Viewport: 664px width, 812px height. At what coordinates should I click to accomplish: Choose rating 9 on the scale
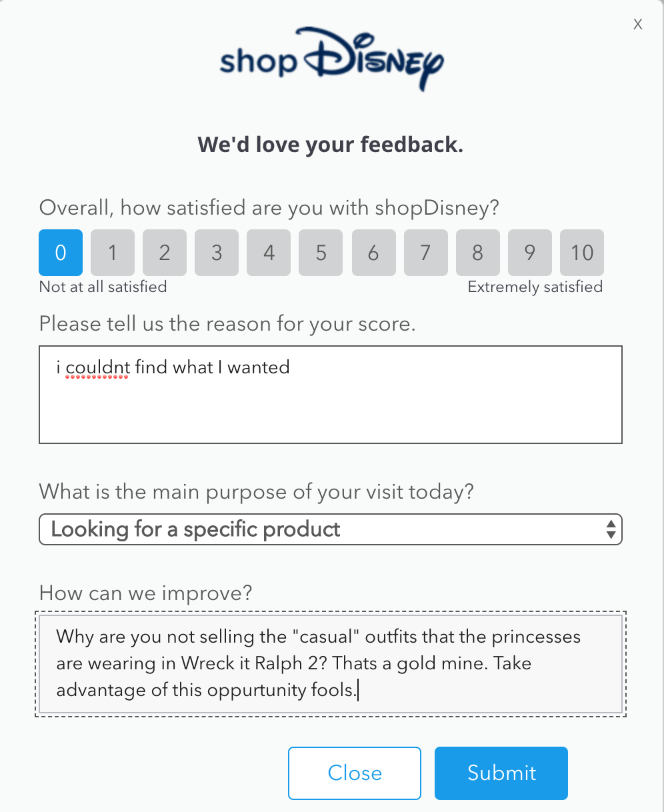coord(529,253)
